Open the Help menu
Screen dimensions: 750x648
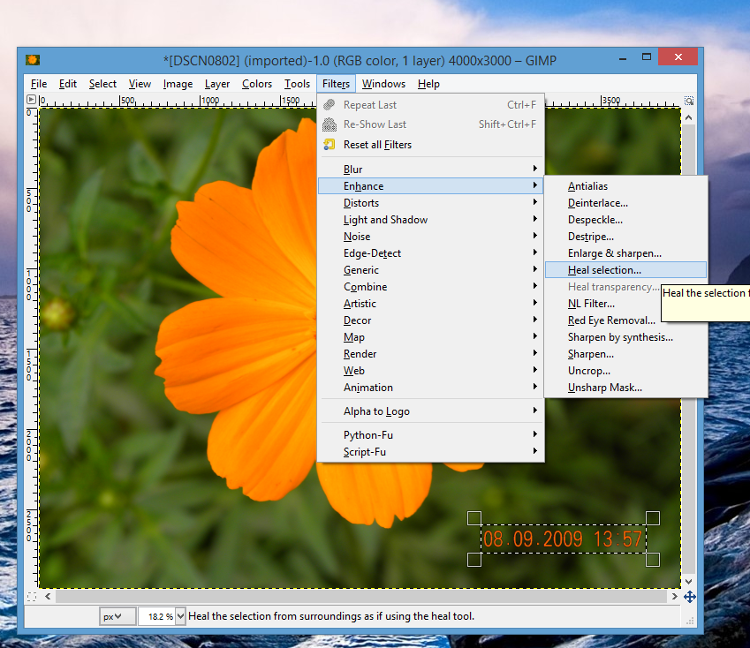[429, 84]
